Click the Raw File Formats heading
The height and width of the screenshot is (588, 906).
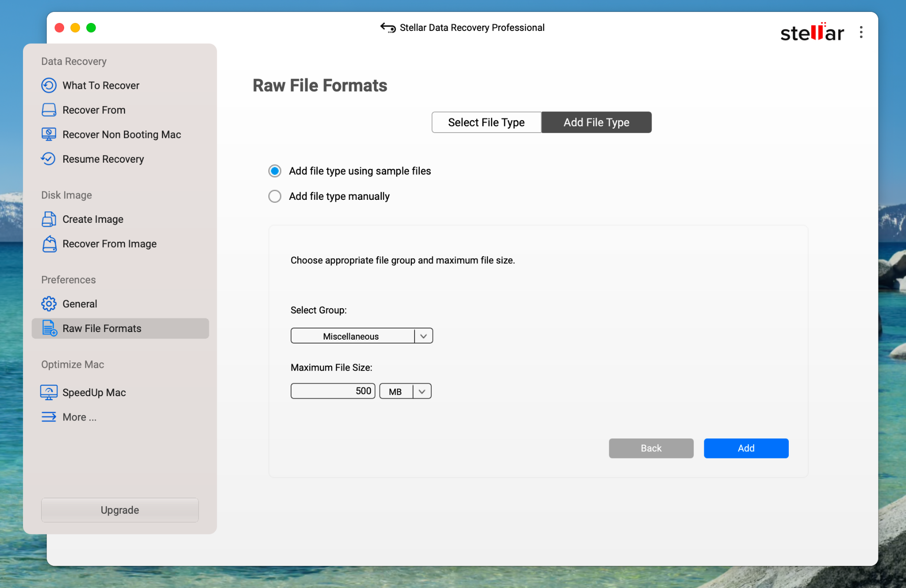click(x=320, y=85)
